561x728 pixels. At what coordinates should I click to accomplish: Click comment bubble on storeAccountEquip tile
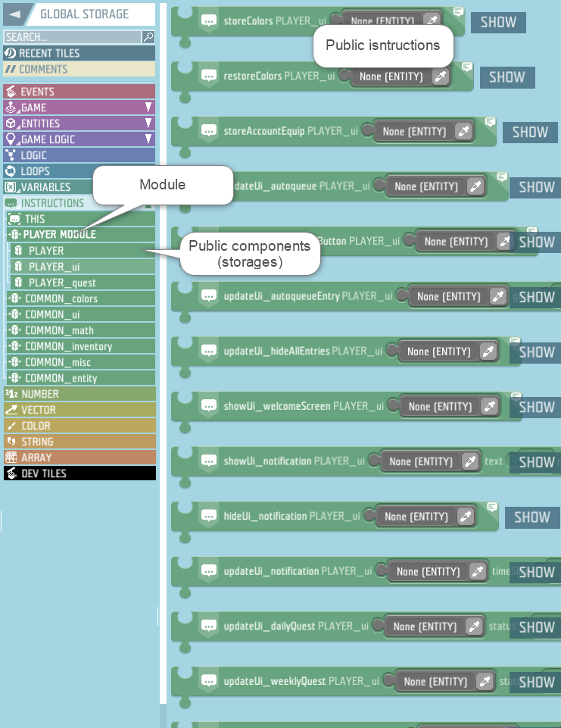(x=490, y=122)
